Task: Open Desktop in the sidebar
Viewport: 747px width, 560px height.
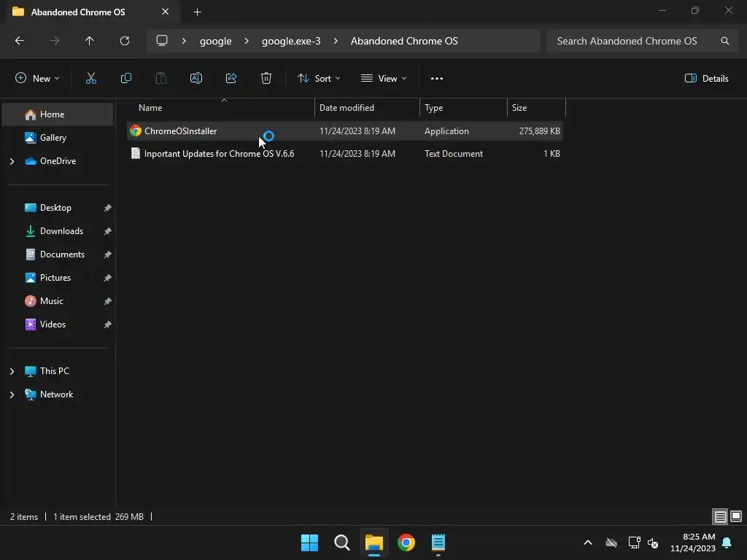Action: pyautogui.click(x=58, y=208)
